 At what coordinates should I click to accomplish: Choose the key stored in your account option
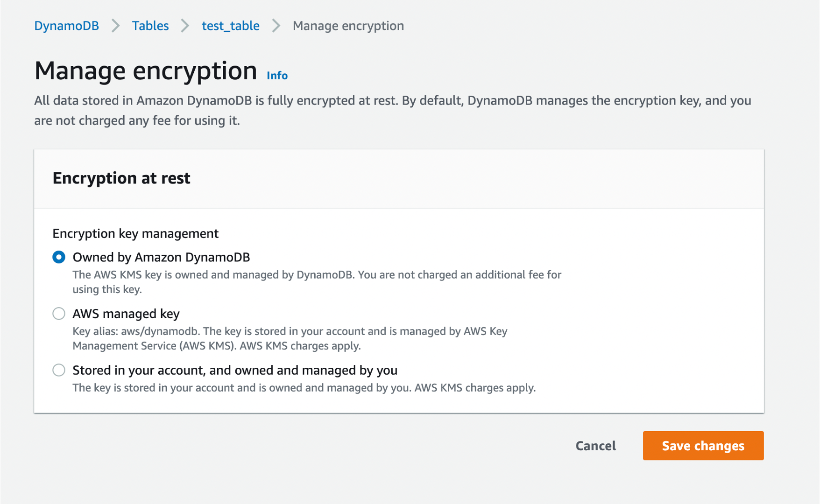tap(59, 370)
